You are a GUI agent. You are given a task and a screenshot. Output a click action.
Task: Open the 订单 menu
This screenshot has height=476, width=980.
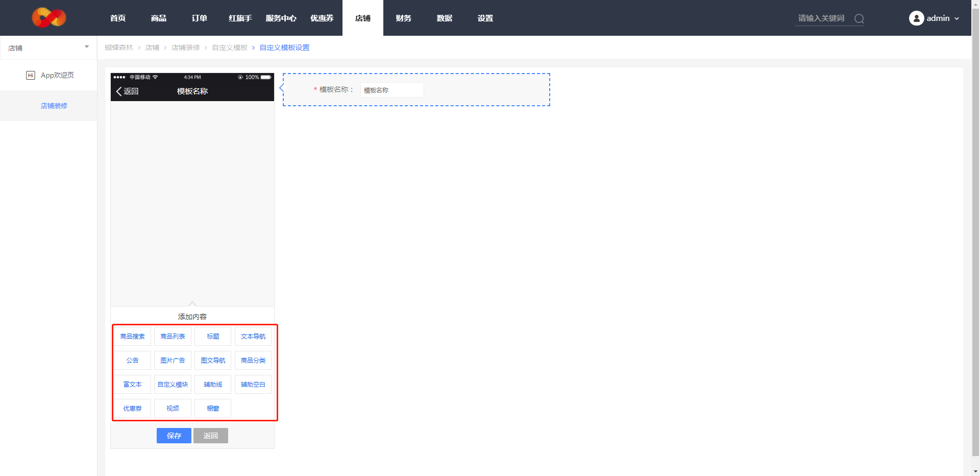[200, 18]
